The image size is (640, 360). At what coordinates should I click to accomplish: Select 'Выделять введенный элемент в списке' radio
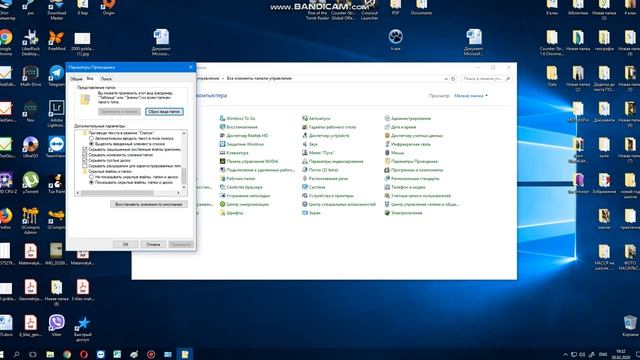(91, 144)
